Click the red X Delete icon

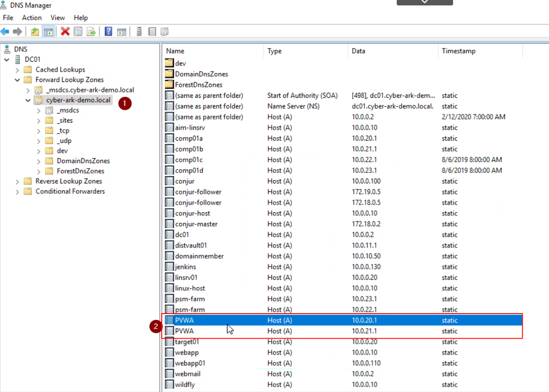[65, 31]
